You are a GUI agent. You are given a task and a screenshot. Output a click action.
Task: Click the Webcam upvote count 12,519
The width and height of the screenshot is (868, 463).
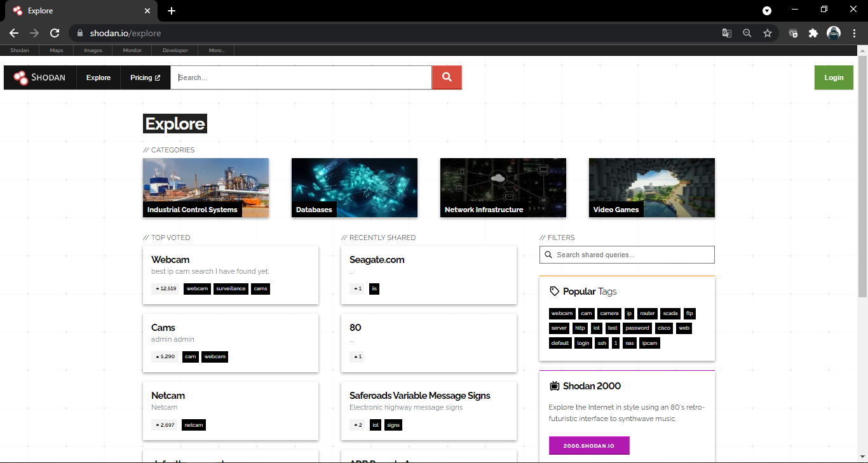click(165, 288)
